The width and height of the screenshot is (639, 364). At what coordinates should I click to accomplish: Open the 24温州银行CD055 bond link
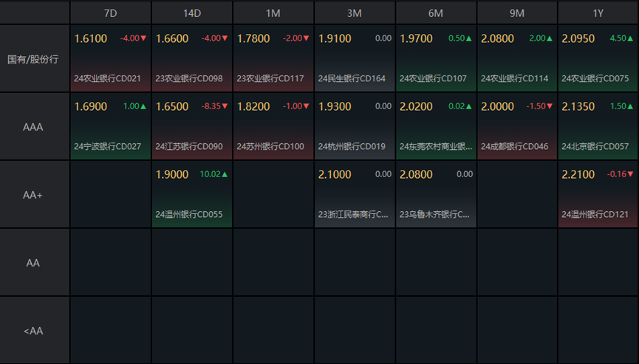[188, 215]
